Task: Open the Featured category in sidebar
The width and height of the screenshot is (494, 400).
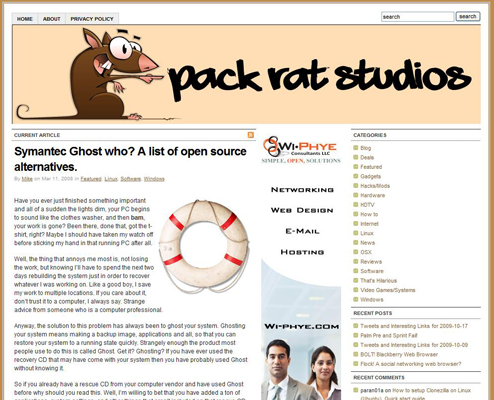Action: click(371, 167)
